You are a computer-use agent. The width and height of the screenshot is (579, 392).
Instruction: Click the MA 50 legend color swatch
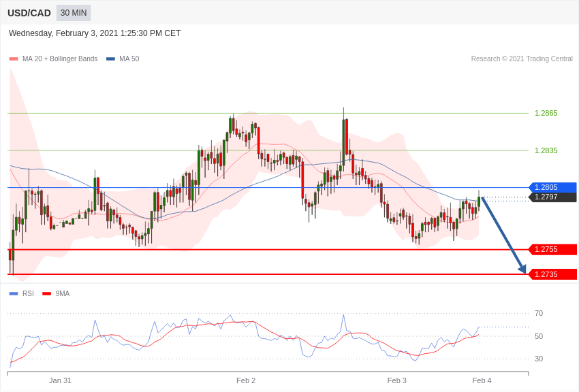(110, 59)
